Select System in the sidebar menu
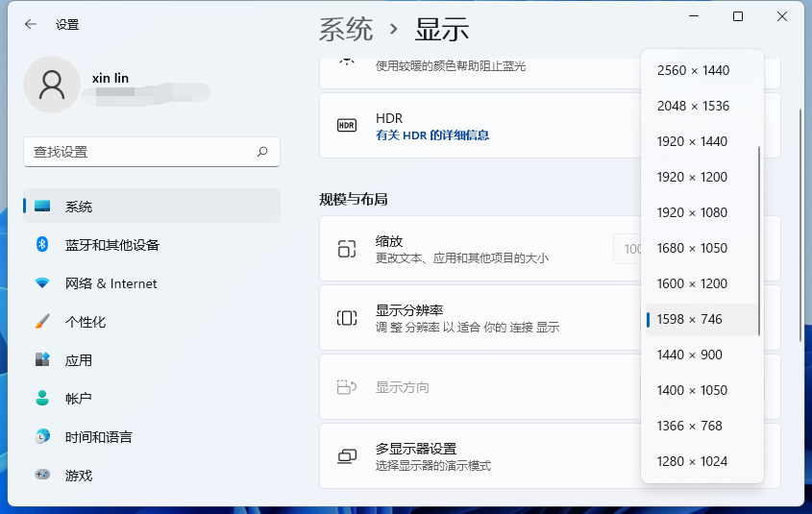 [x=79, y=207]
